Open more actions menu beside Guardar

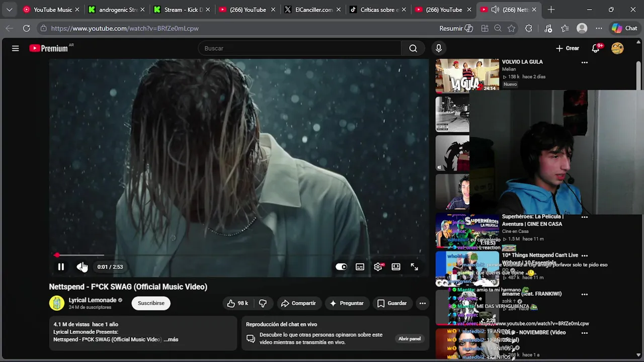pyautogui.click(x=423, y=303)
